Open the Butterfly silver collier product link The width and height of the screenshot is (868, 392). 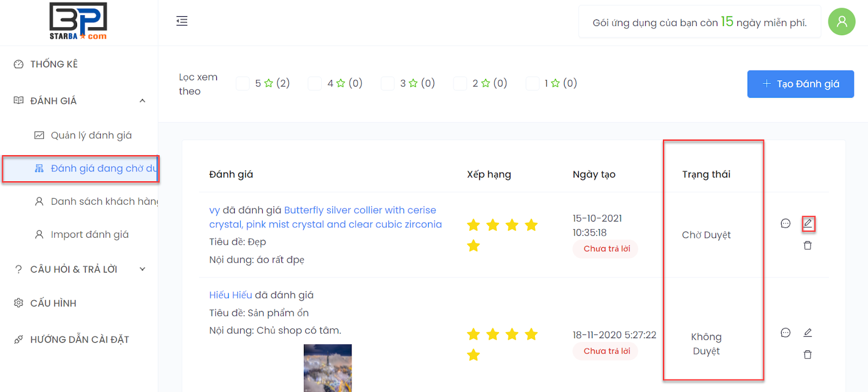pyautogui.click(x=360, y=211)
